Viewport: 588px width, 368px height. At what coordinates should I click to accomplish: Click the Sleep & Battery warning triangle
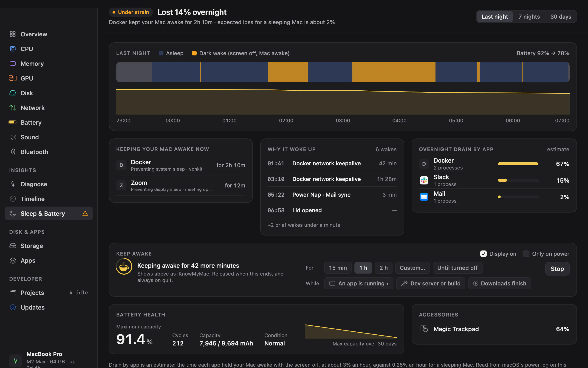[85, 213]
